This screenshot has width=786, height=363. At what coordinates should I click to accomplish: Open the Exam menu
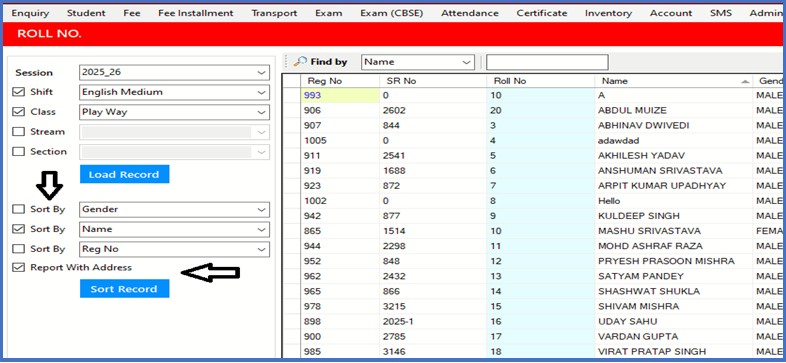pyautogui.click(x=329, y=13)
